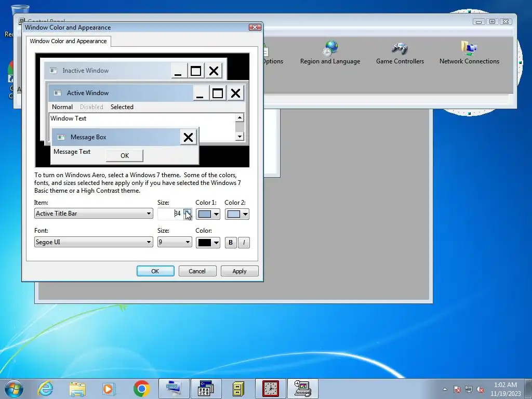Click the OK button at the dialog bottom

[155, 271]
